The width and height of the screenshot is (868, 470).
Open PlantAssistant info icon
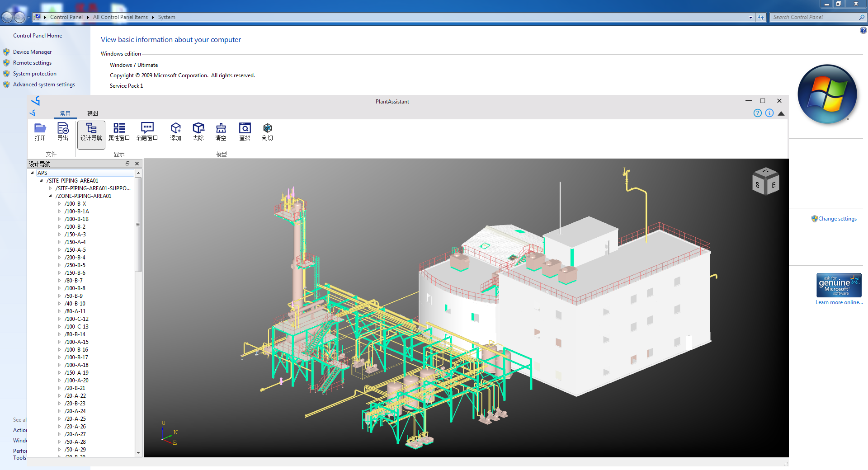pyautogui.click(x=769, y=113)
